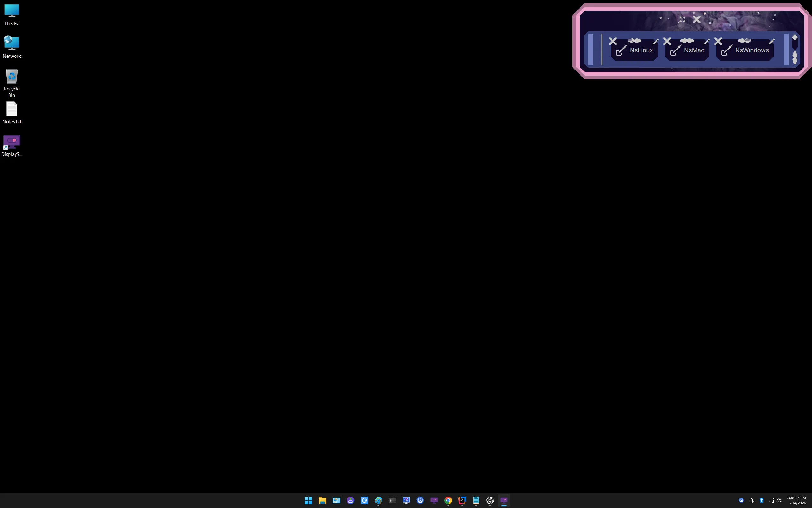Screen dimensions: 812x508
Task: Open the Paint palette app in taskbar
Action: coord(378,500)
